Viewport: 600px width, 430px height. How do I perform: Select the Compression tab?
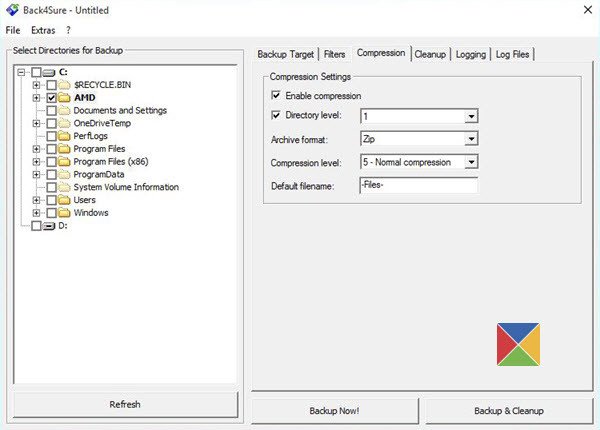(x=381, y=53)
